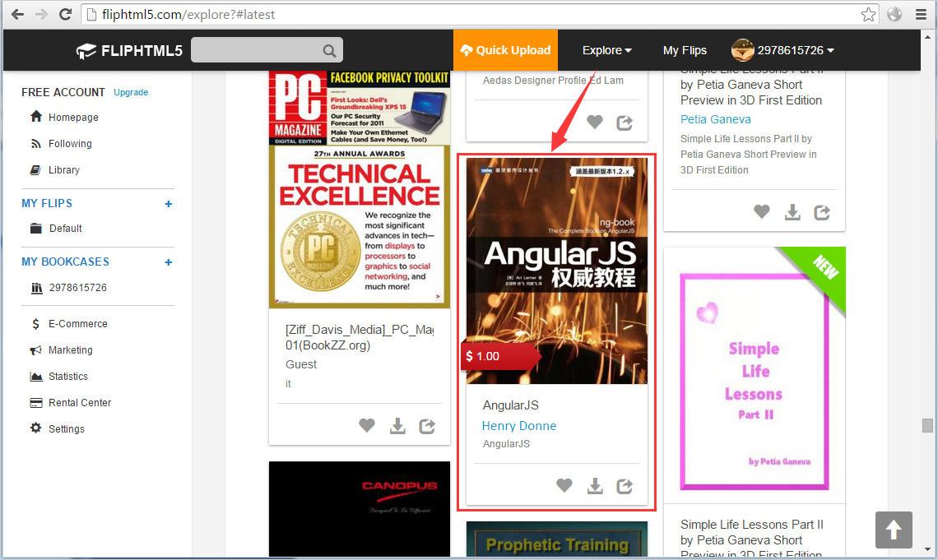The width and height of the screenshot is (938, 560).
Task: Focus the FlipHTML5 search box
Action: coord(267,50)
